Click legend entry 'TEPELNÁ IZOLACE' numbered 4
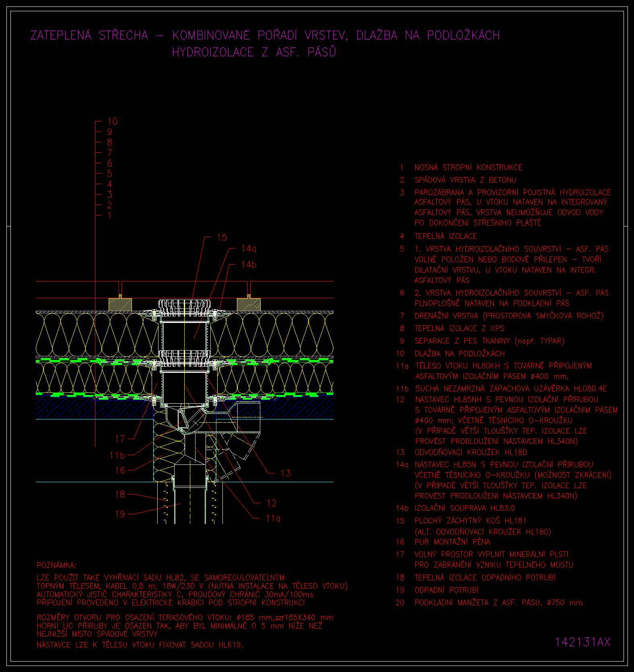Image resolution: width=634 pixels, height=672 pixels. (x=446, y=236)
